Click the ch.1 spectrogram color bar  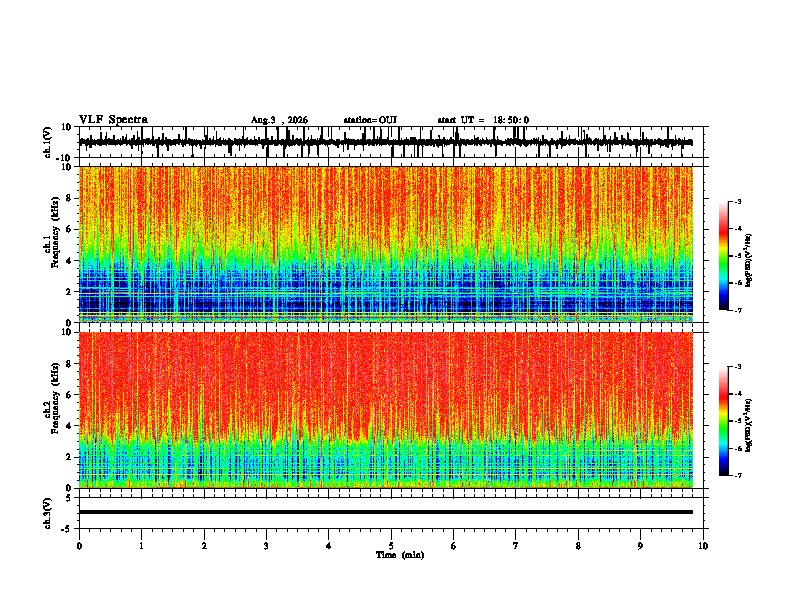point(723,256)
